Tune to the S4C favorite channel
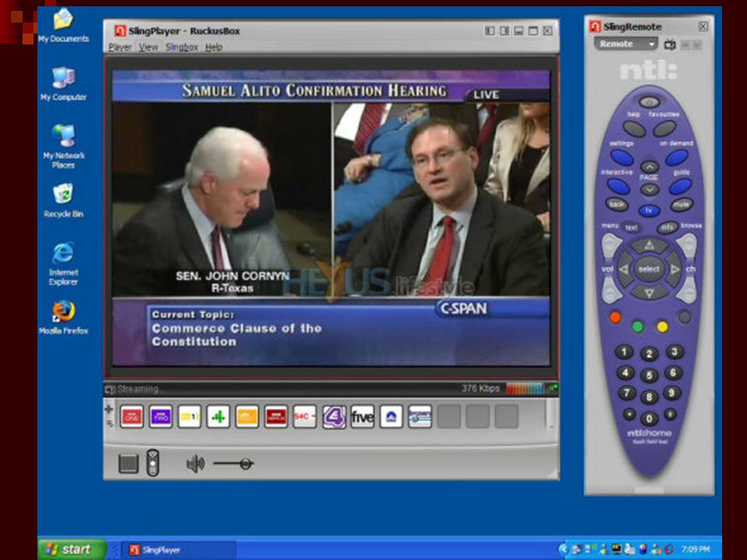This screenshot has height=560, width=747. pos(304,417)
